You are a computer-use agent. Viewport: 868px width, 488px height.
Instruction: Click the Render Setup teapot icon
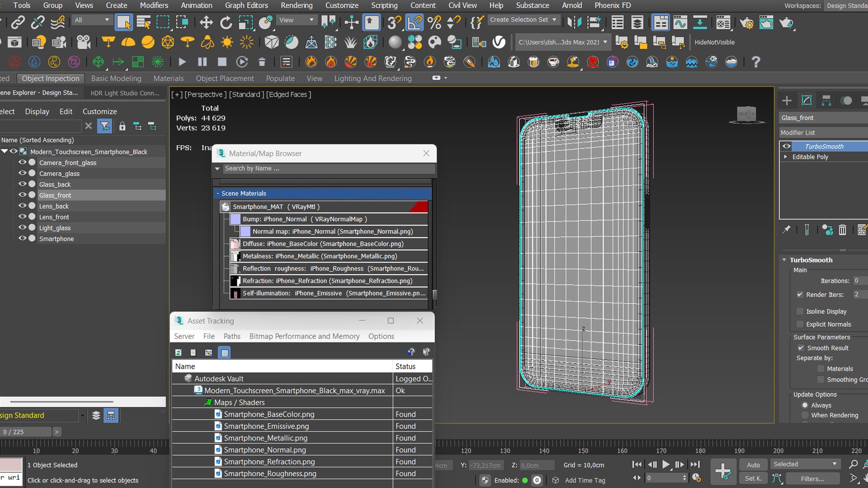(746, 22)
